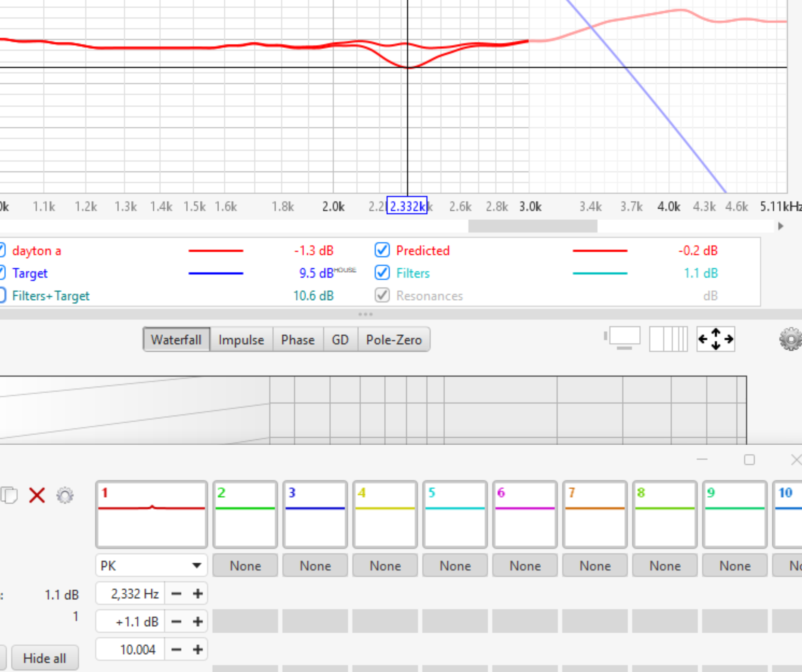The width and height of the screenshot is (802, 672).
Task: Click the +1.1 dB gain field
Action: (x=130, y=622)
